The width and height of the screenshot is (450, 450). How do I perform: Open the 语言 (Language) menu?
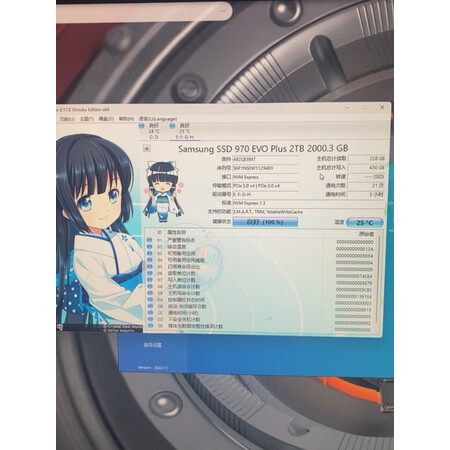(x=158, y=119)
